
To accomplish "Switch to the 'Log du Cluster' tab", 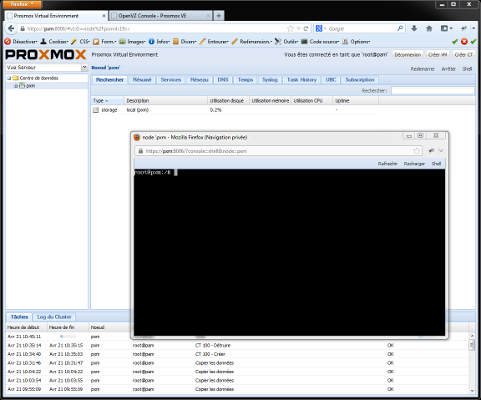I will (x=54, y=317).
